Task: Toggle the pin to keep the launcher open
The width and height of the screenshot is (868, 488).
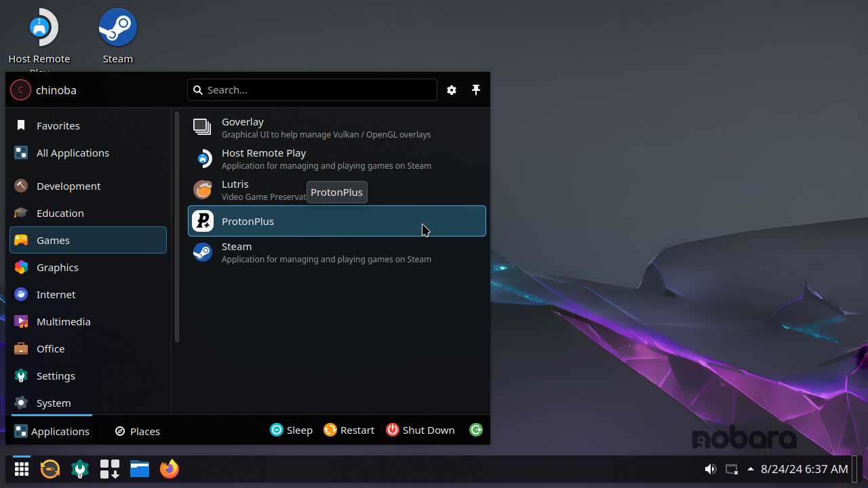Action: click(x=476, y=90)
